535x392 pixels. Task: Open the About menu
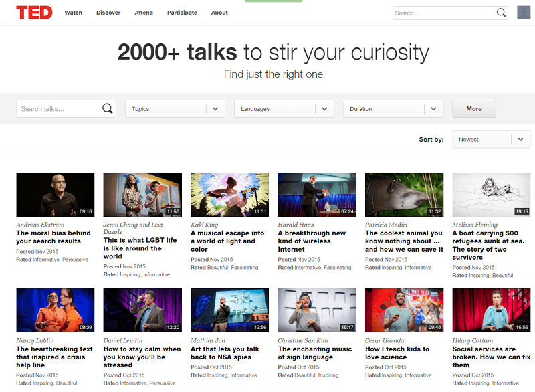pos(219,13)
